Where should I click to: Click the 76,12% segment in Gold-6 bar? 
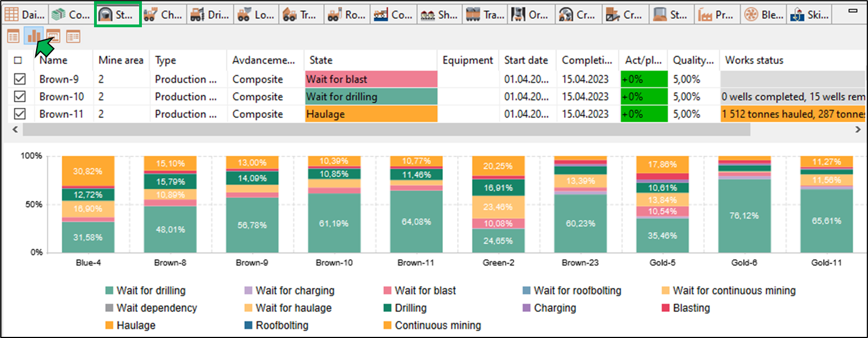[744, 216]
